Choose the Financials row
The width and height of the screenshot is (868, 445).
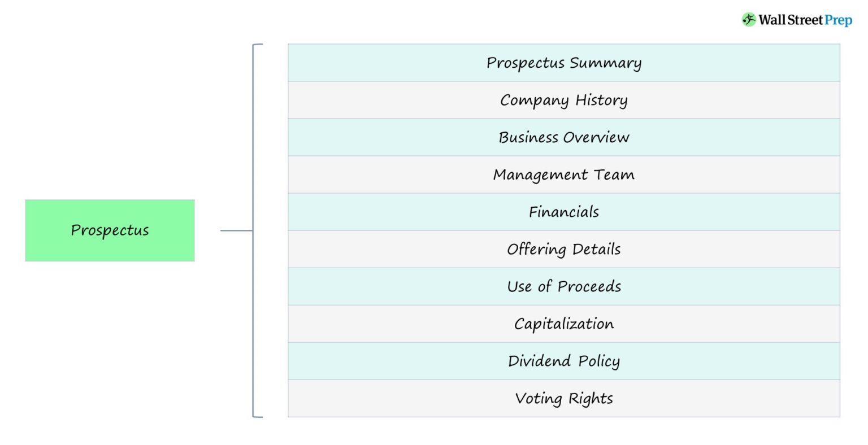point(564,212)
